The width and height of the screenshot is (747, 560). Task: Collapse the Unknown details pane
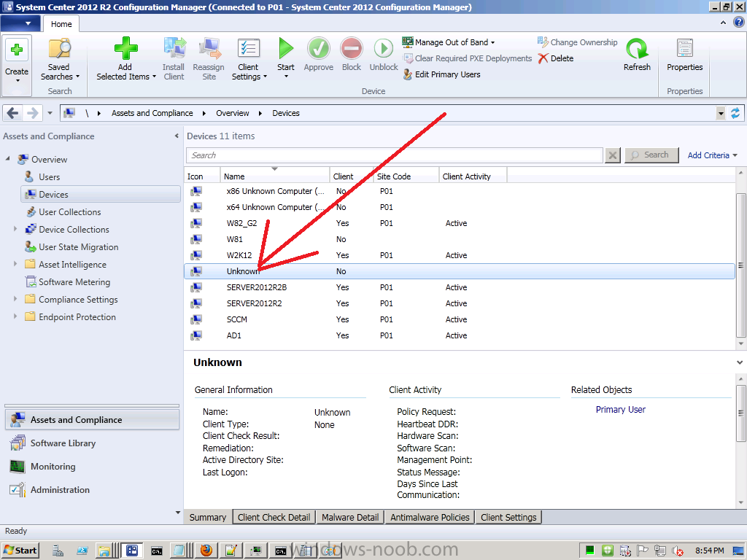[740, 362]
